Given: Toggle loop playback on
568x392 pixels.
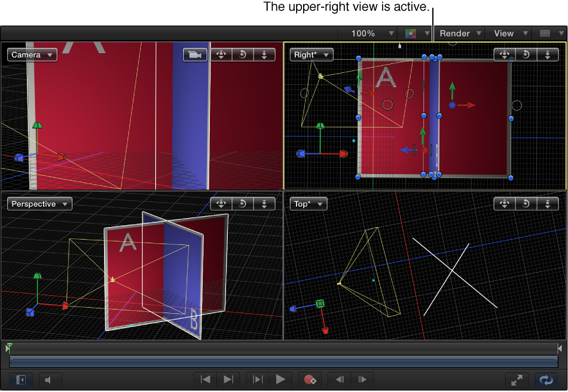Looking at the screenshot, I should click(x=546, y=380).
